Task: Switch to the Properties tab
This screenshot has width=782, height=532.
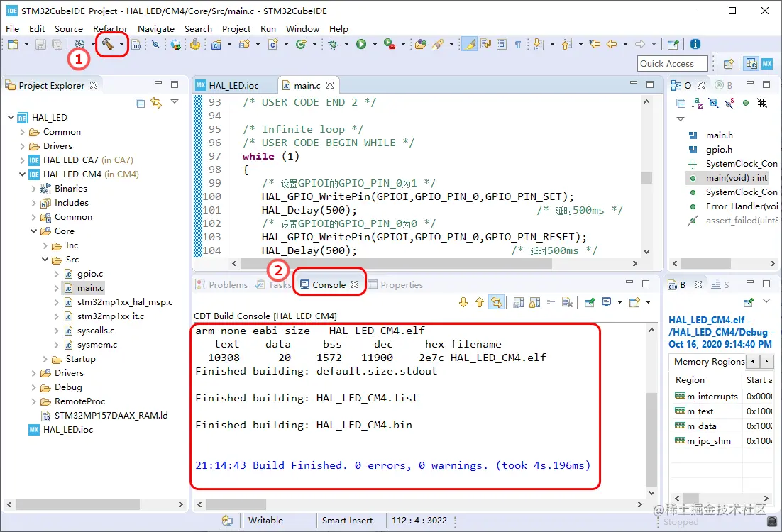Action: pos(395,284)
